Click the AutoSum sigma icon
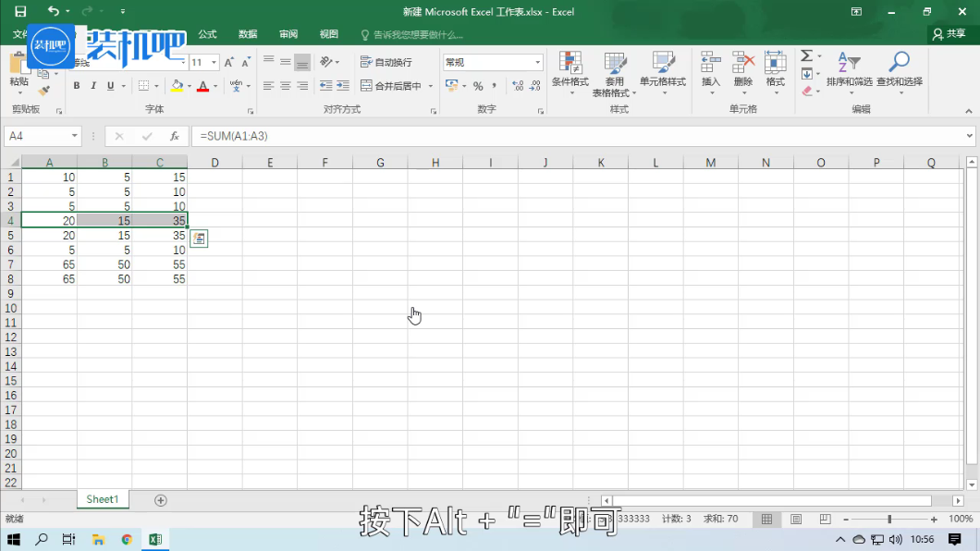 [806, 56]
